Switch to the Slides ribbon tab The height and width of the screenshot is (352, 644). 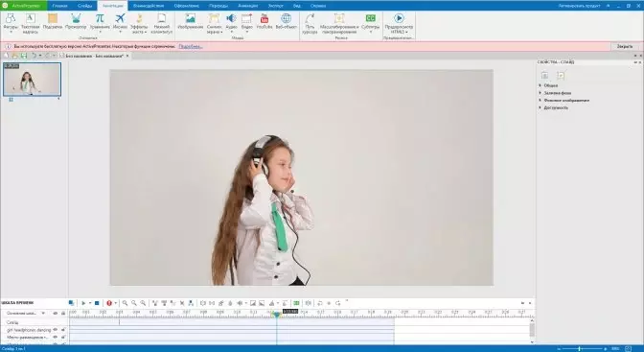85,6
